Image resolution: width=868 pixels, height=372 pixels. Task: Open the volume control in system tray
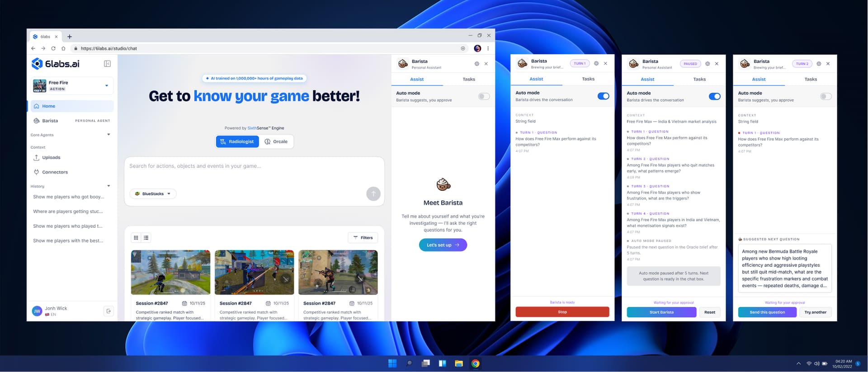pyautogui.click(x=817, y=363)
